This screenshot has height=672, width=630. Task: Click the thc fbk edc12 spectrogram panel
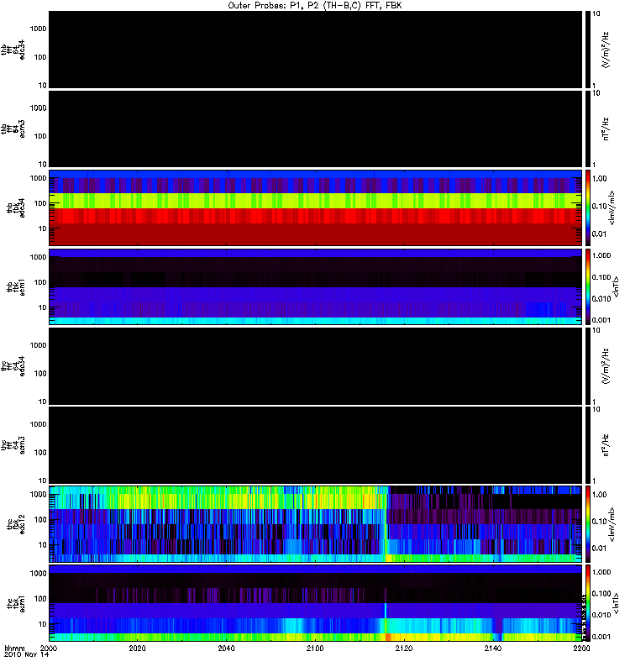(x=316, y=523)
